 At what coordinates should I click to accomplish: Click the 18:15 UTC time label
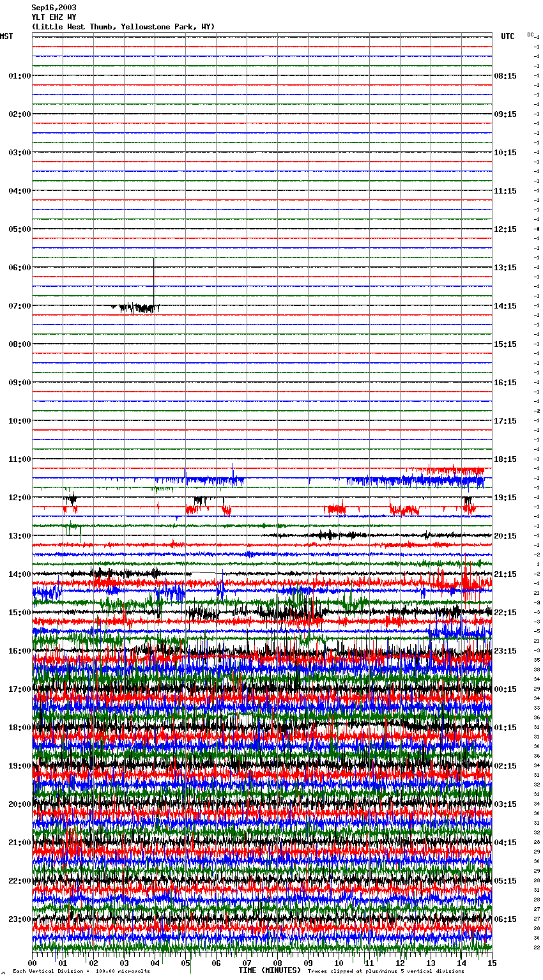point(505,459)
